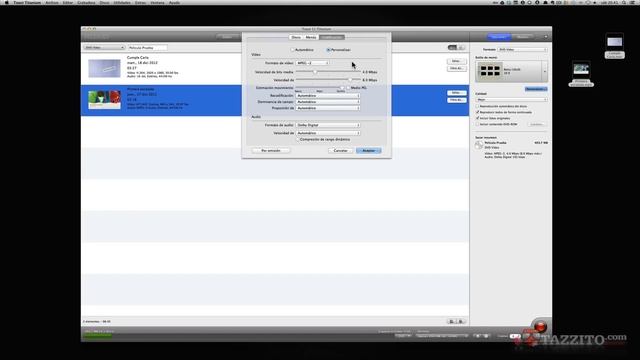
Task: Select the Personalizar radio button
Action: coord(328,50)
